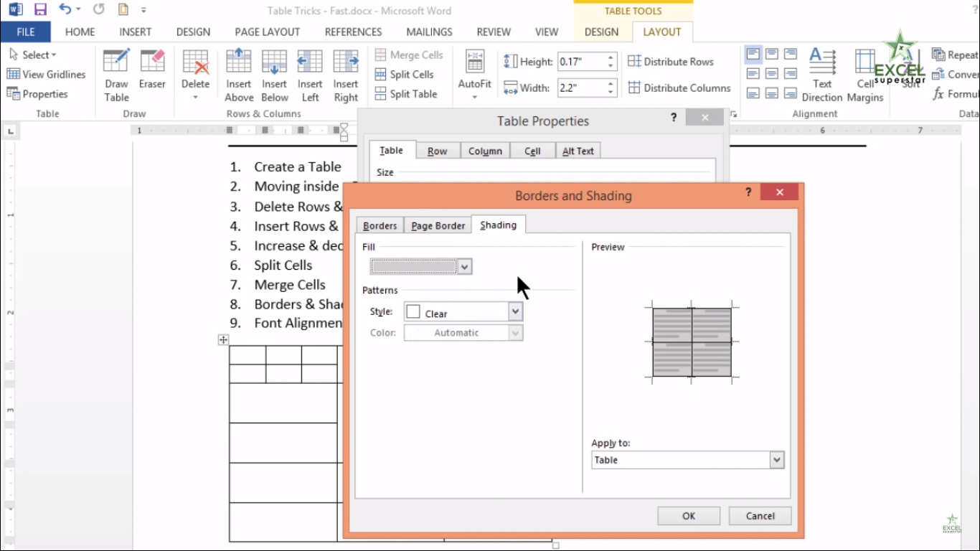Insert a column to the left

click(310, 76)
